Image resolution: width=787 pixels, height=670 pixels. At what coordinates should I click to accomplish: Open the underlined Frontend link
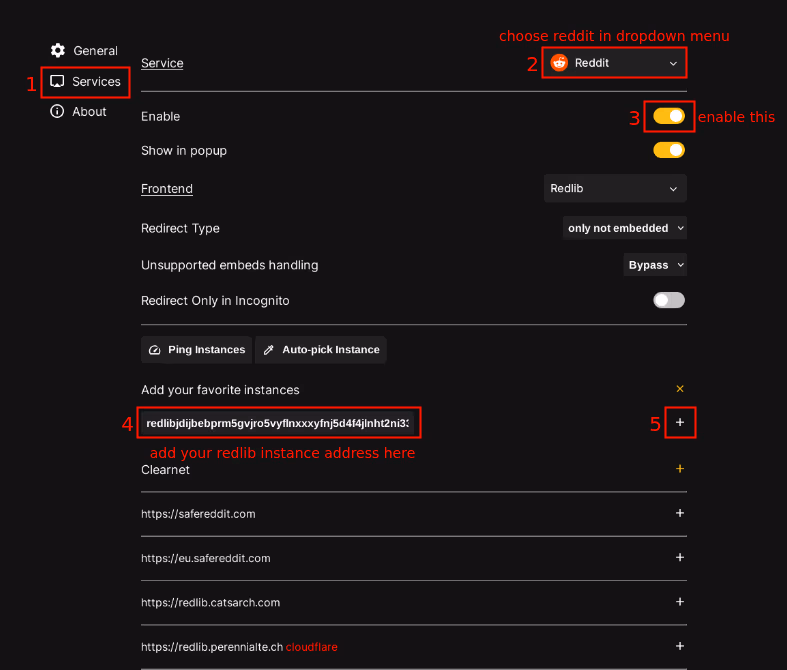tap(167, 188)
